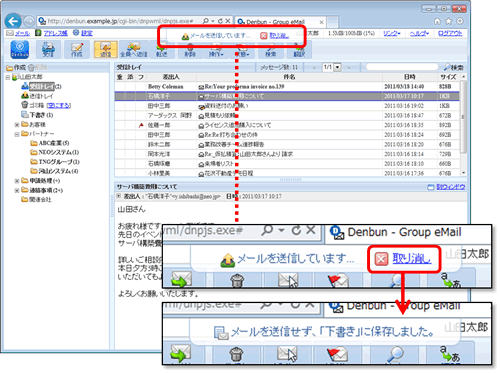Select message dated 2011/03/16 19:02
The image size is (500, 373).
(x=287, y=106)
